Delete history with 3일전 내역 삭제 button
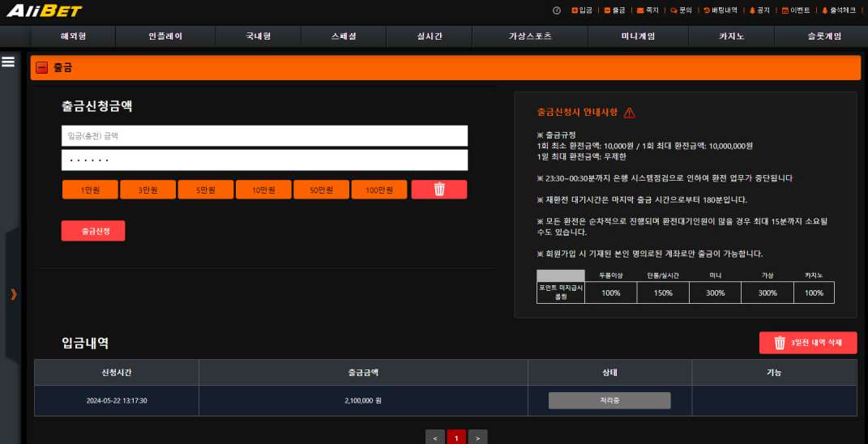Viewport: 868px width, 444px height. (807, 343)
